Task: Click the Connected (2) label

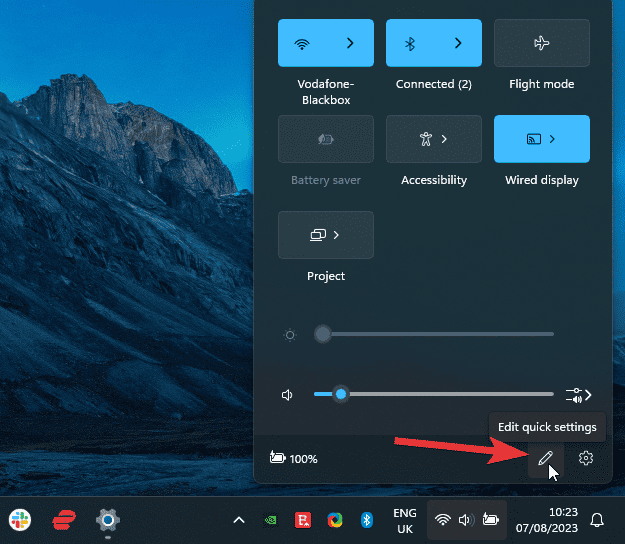Action: pyautogui.click(x=434, y=84)
